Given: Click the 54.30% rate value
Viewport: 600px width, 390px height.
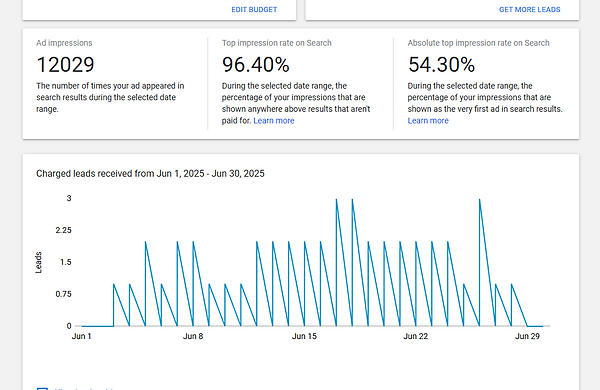Looking at the screenshot, I should point(441,64).
